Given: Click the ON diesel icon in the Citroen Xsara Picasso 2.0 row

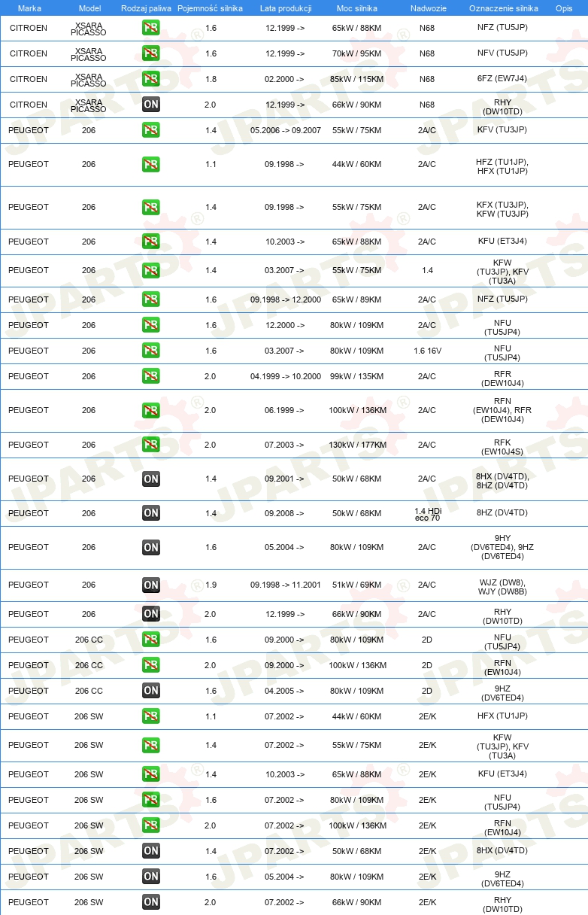Looking at the screenshot, I should point(151,105).
